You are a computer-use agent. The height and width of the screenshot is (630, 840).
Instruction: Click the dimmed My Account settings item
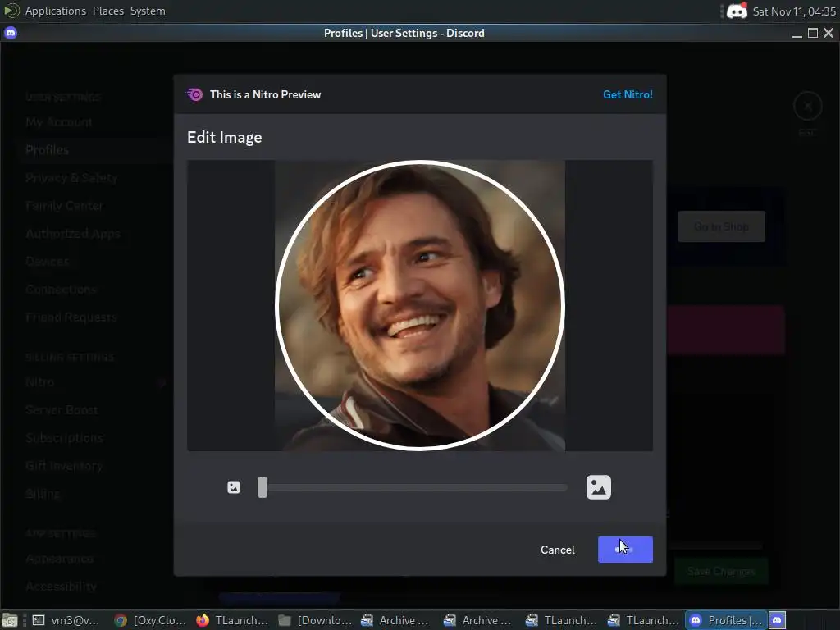59,122
